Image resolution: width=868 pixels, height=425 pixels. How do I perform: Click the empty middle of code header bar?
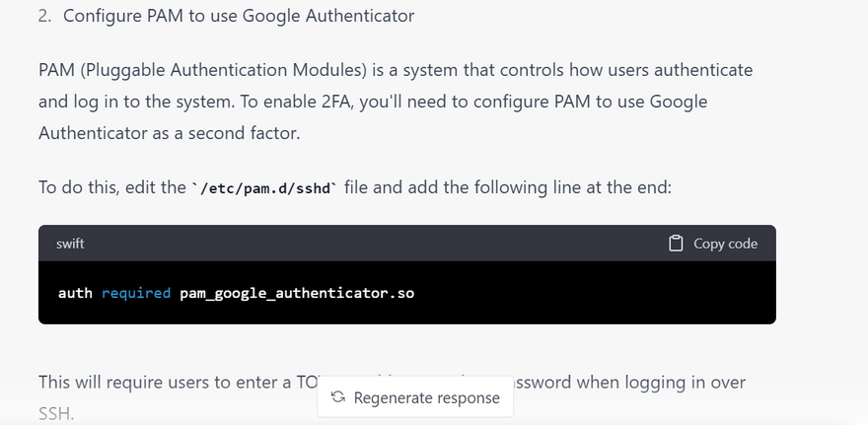tap(375, 244)
